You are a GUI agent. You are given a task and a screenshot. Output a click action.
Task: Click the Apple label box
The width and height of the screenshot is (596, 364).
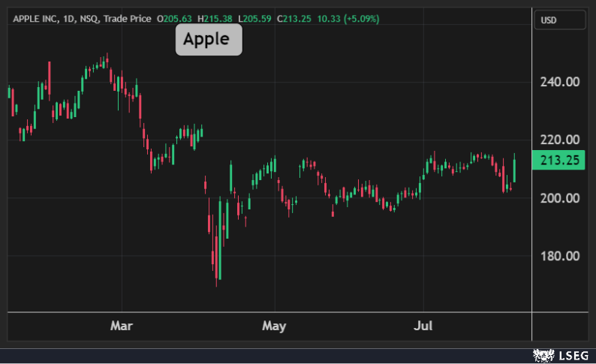point(209,39)
